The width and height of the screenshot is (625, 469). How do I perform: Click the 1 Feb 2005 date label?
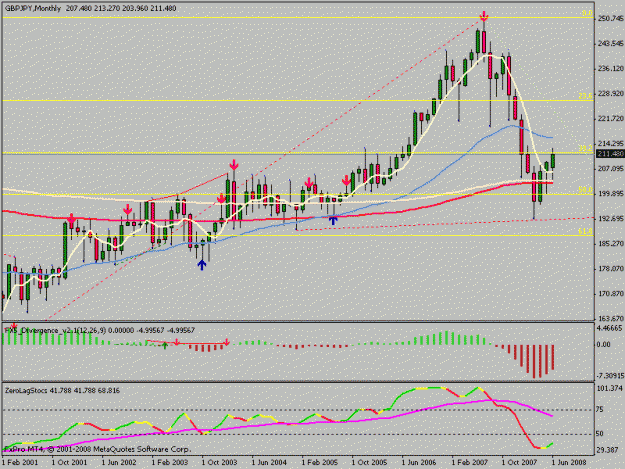319,462
